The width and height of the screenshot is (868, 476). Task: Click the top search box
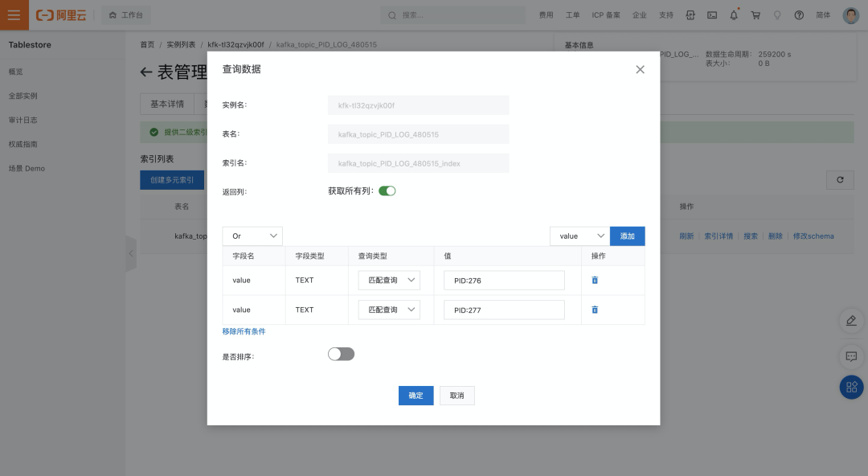(452, 15)
